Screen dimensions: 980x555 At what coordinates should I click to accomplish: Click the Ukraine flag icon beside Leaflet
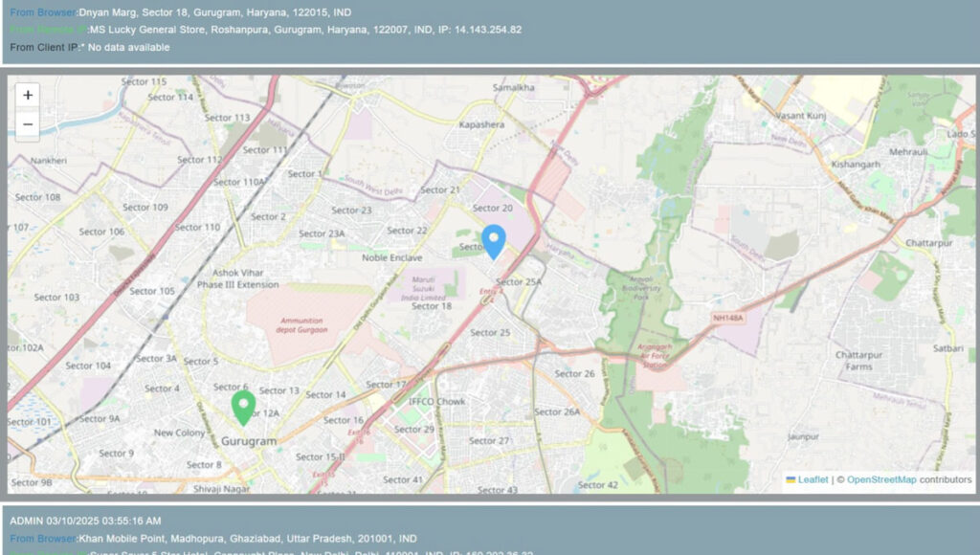point(791,479)
